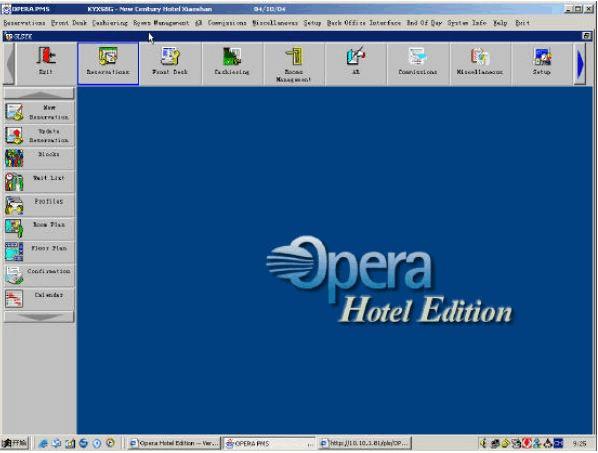598x453 pixels.
Task: Open the Exit menu in menu bar
Action: (x=522, y=23)
